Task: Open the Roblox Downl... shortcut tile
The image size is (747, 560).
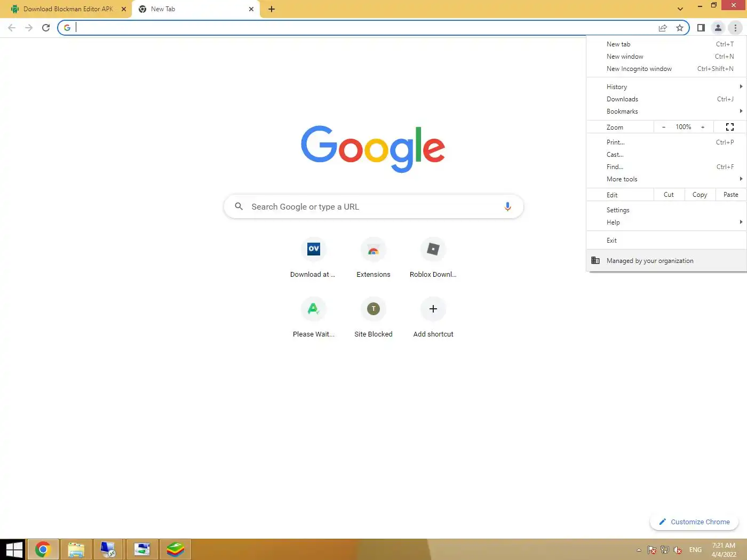Action: [433, 258]
